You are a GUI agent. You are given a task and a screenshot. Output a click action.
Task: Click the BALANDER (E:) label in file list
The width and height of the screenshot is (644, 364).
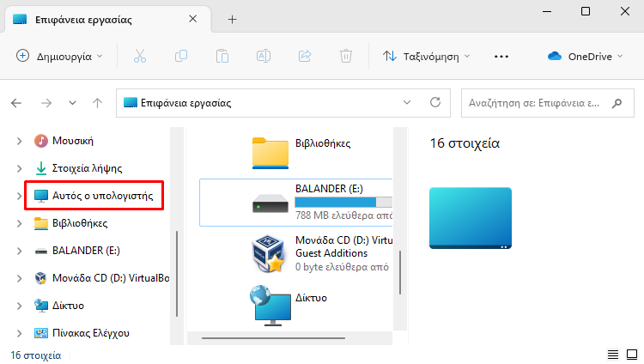(329, 189)
